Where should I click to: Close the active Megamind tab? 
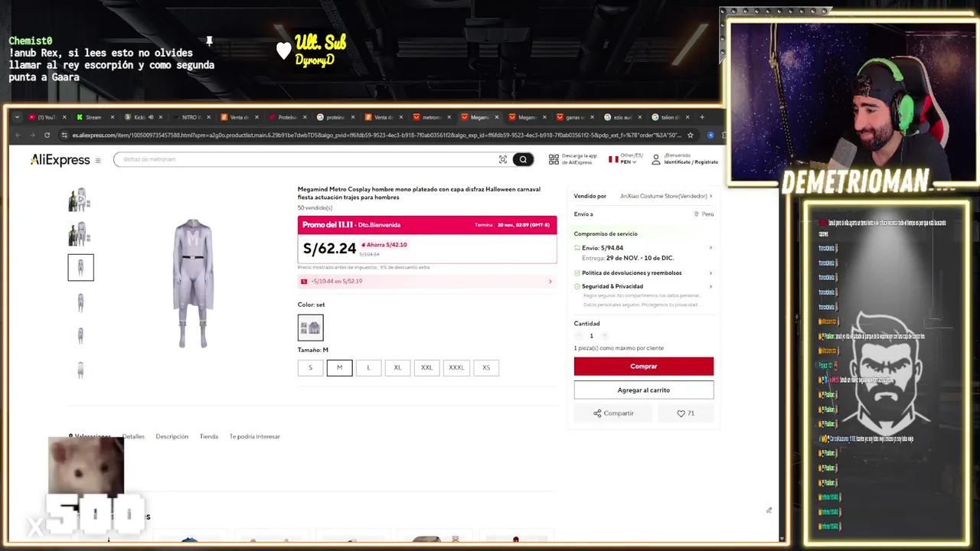pyautogui.click(x=497, y=117)
